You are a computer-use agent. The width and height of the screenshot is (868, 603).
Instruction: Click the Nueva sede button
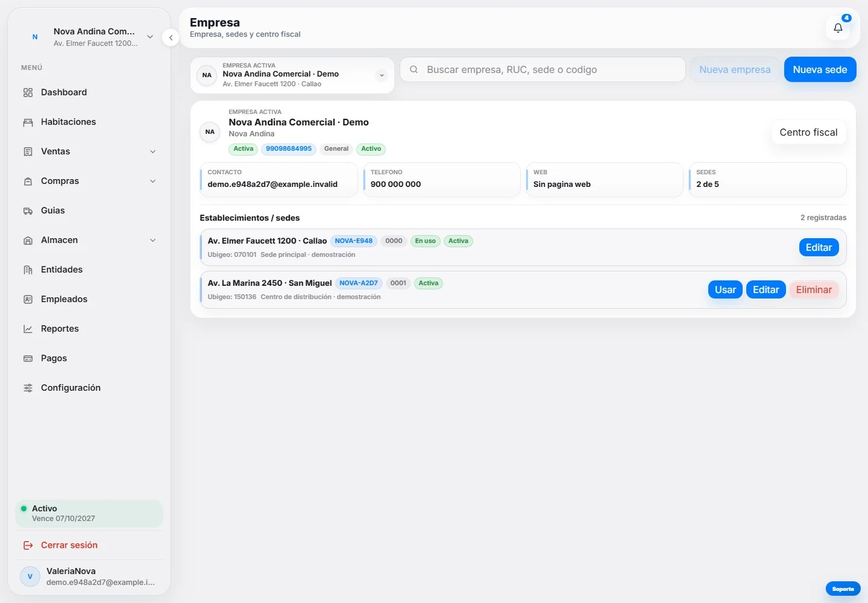[820, 69]
